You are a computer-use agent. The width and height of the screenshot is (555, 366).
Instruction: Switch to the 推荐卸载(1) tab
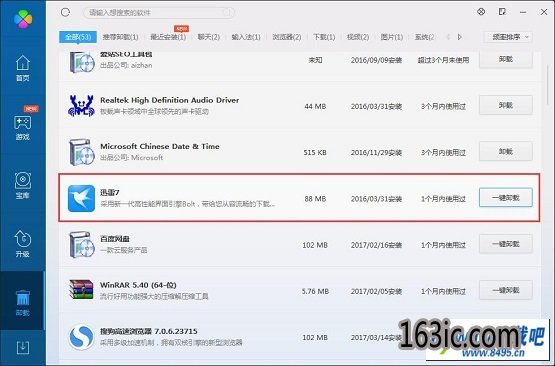(120, 37)
